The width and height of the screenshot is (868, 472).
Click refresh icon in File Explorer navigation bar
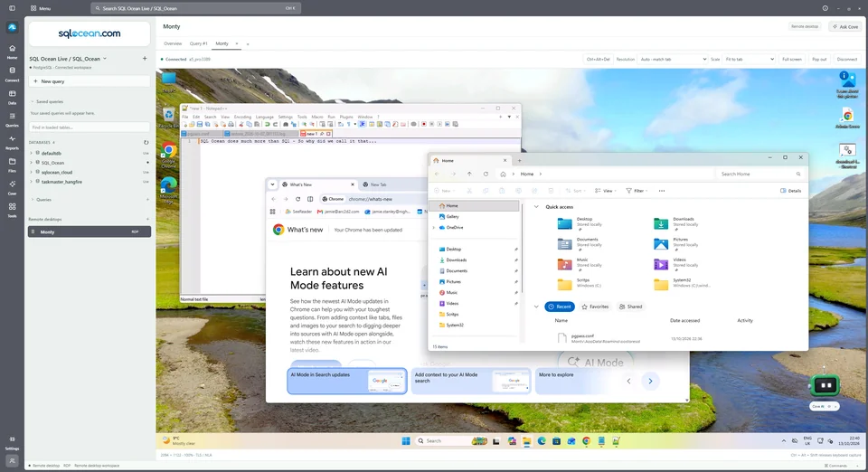[486, 174]
